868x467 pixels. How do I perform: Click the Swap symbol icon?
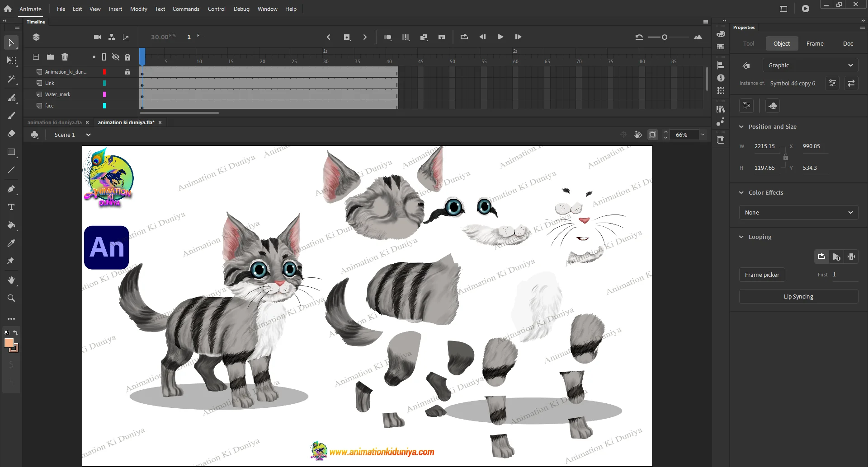click(x=851, y=83)
